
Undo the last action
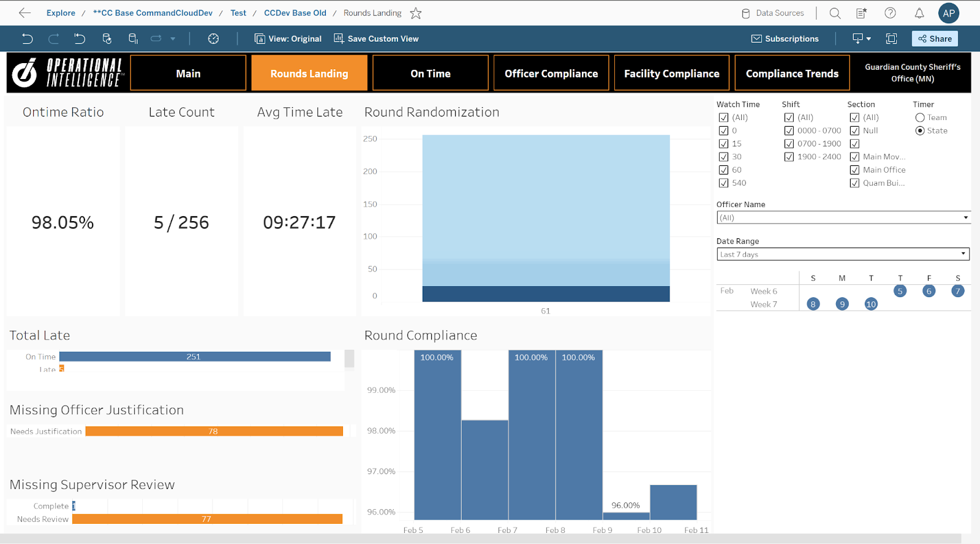coord(28,39)
